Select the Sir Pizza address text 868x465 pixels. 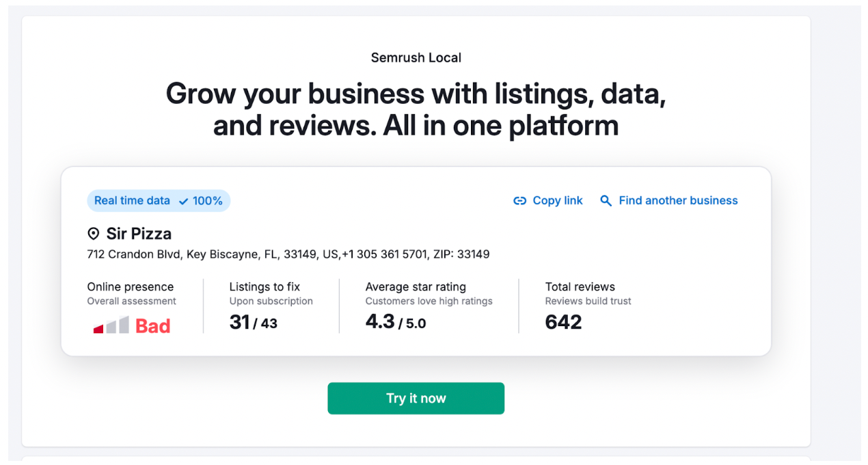pyautogui.click(x=288, y=254)
